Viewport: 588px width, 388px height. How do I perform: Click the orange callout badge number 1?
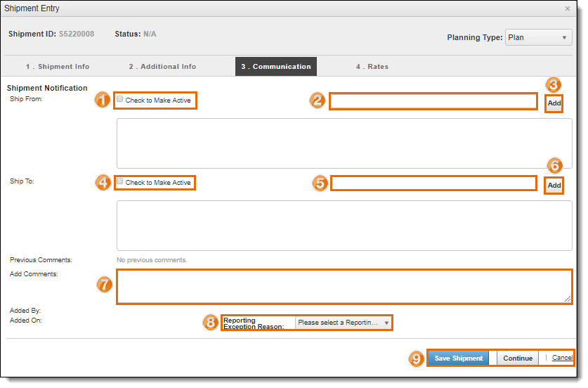[x=102, y=101]
